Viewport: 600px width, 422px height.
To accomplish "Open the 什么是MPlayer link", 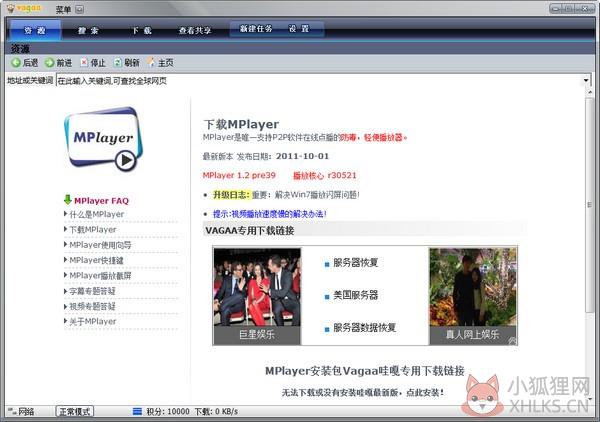I will pyautogui.click(x=96, y=214).
